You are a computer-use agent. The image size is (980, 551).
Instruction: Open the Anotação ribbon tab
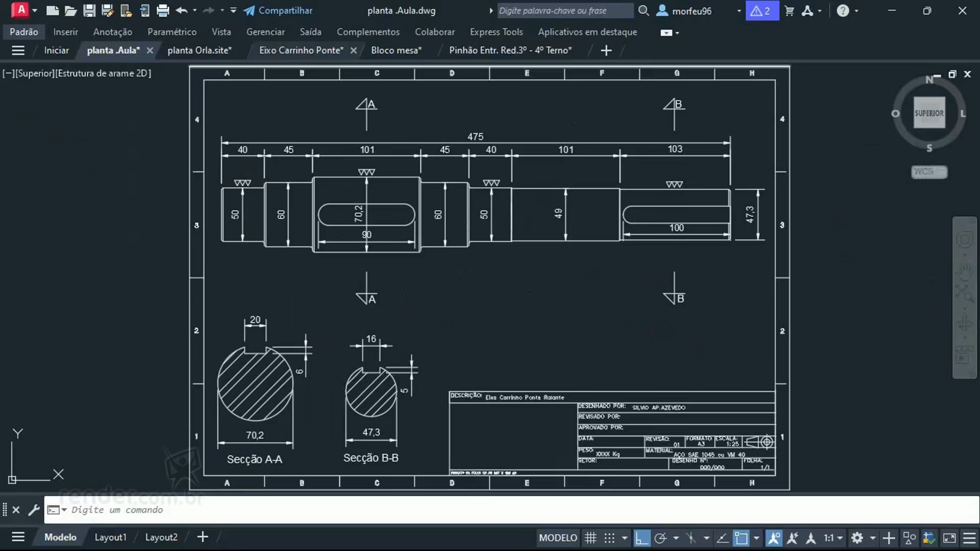click(112, 32)
